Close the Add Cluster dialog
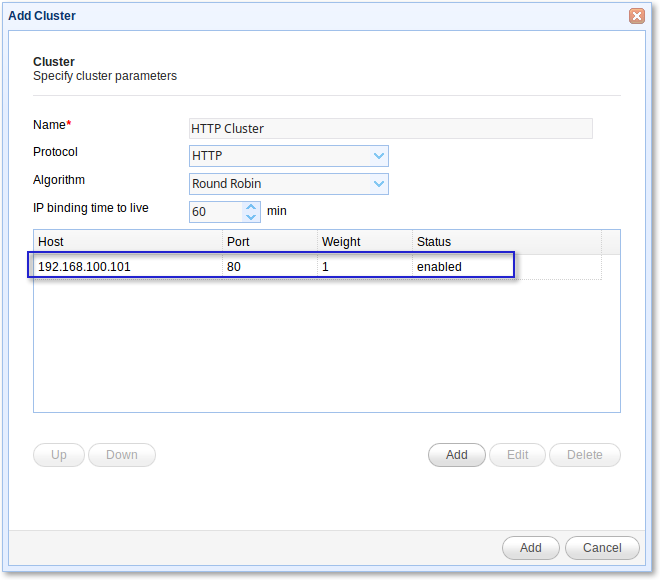The image size is (660, 580). 636,16
